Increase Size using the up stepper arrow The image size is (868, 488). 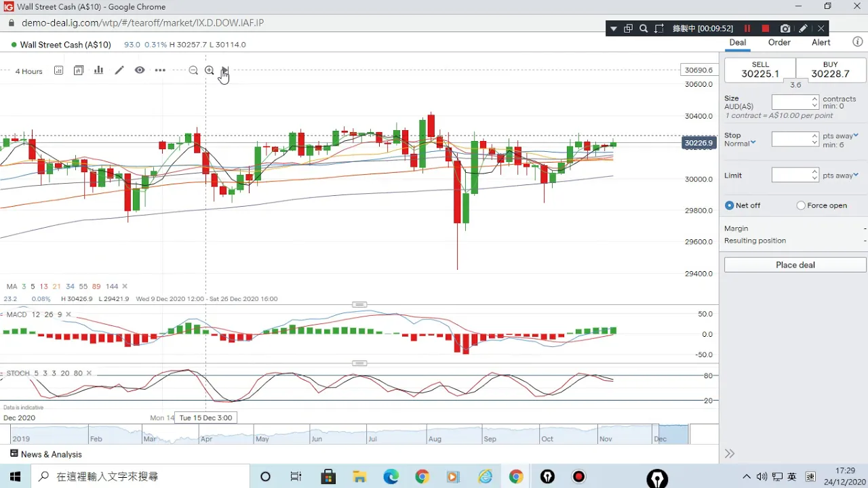pyautogui.click(x=815, y=99)
